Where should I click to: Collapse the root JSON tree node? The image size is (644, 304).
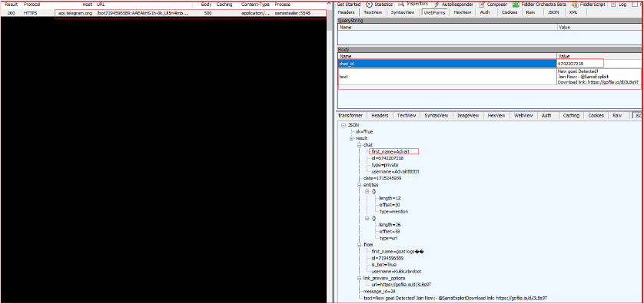(x=344, y=124)
